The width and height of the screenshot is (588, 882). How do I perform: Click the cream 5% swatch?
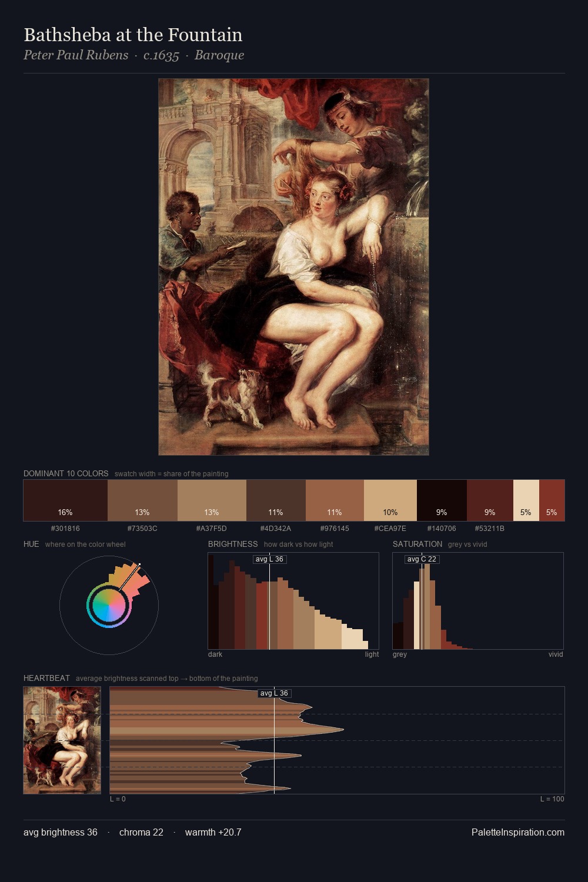[526, 500]
